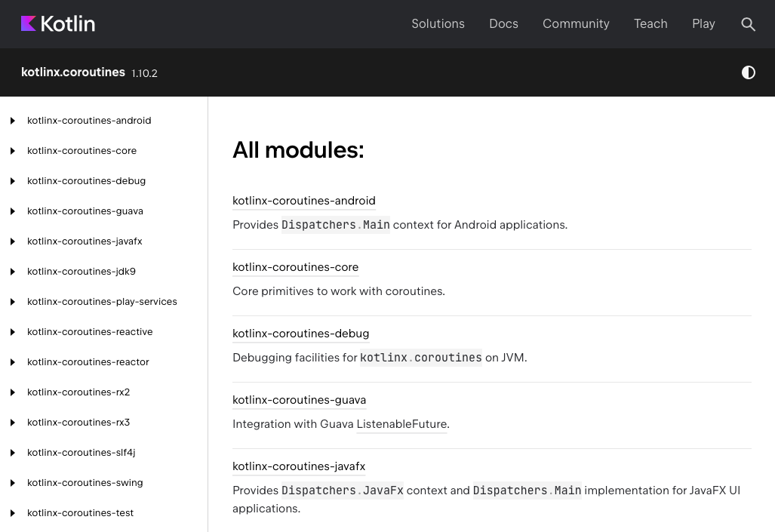
Task: Open kotlinx-coroutines-javafx heading link in content
Action: 299,466
